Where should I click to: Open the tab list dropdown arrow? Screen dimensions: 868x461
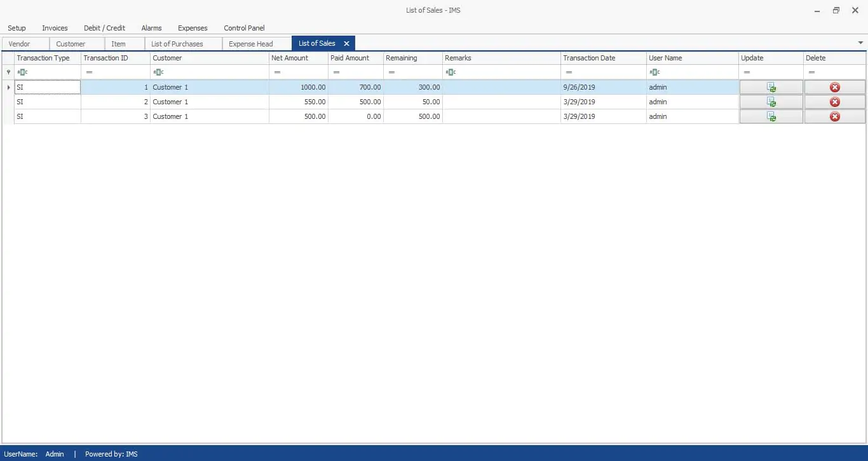coord(860,43)
